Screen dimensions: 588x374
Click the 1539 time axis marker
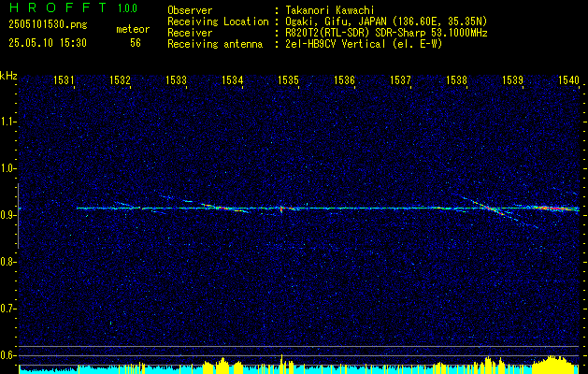click(512, 79)
